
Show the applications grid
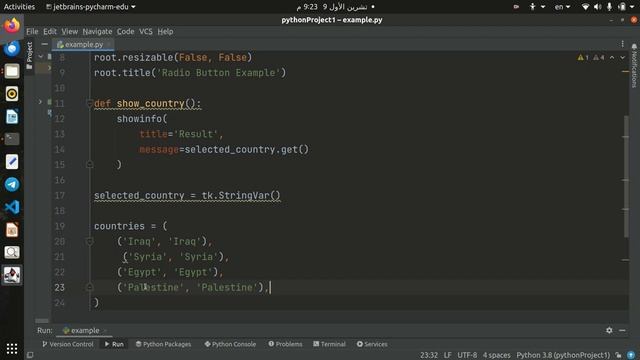tap(12, 349)
